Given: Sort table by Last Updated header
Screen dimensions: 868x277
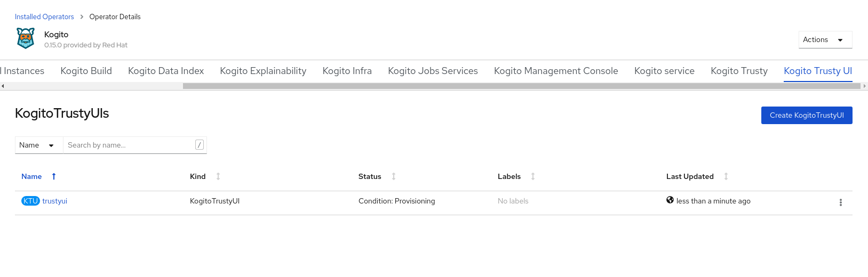Looking at the screenshot, I should tap(690, 176).
